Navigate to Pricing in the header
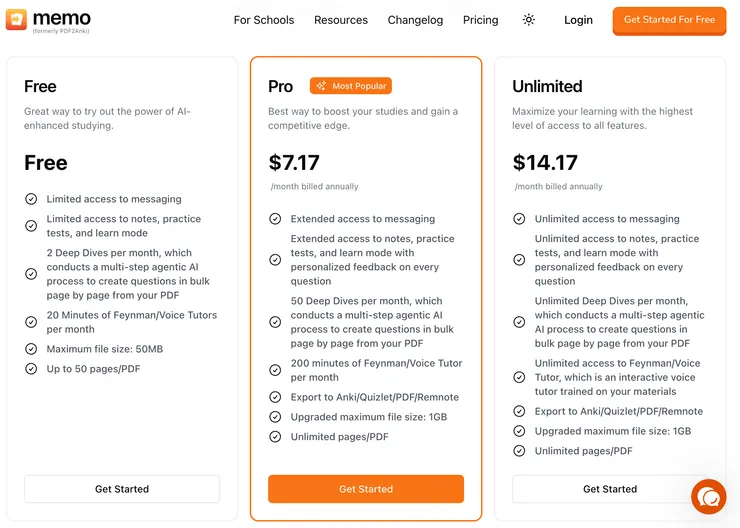 point(481,20)
